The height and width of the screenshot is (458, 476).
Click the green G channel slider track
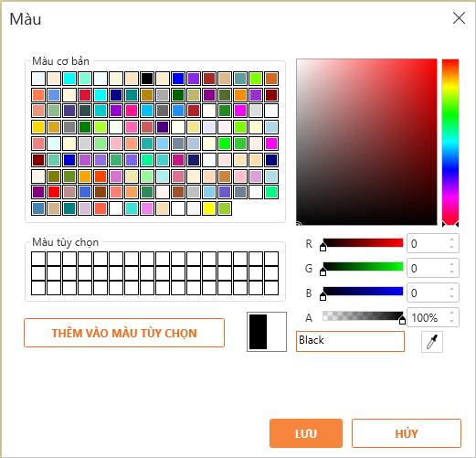(363, 267)
